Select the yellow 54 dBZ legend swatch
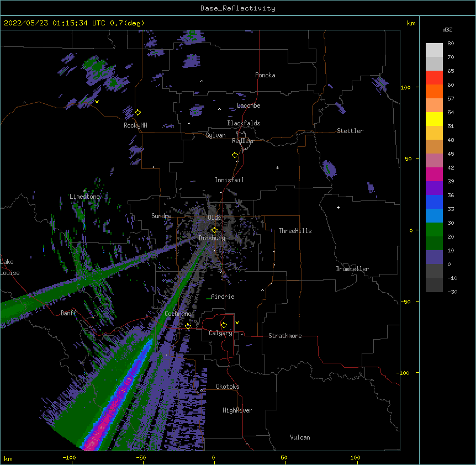Viewport: 476px width, 465px height. coord(434,119)
